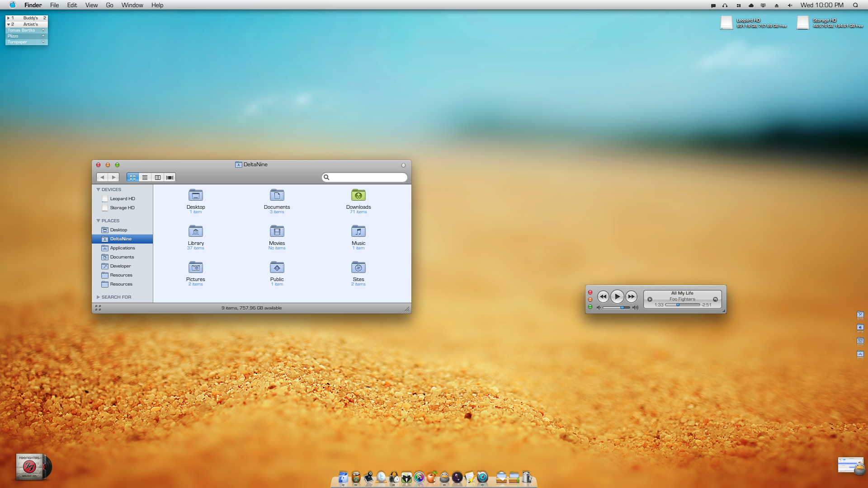Viewport: 868px width, 488px height.
Task: Select Applications in Finder sidebar
Action: 122,248
